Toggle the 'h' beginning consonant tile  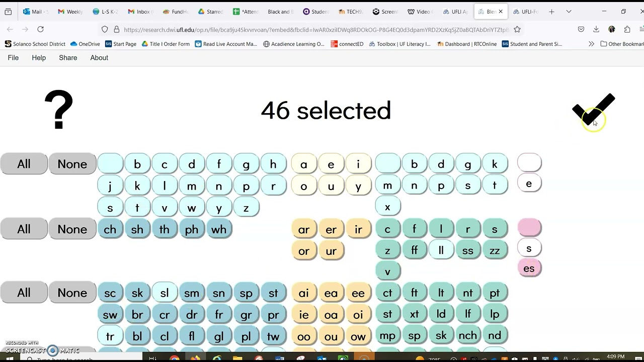273,164
